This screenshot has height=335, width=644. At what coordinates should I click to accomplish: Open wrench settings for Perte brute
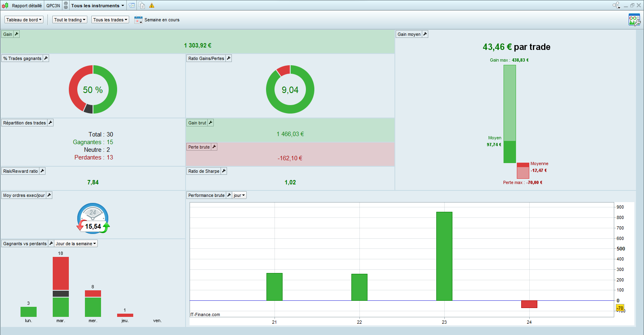(214, 147)
